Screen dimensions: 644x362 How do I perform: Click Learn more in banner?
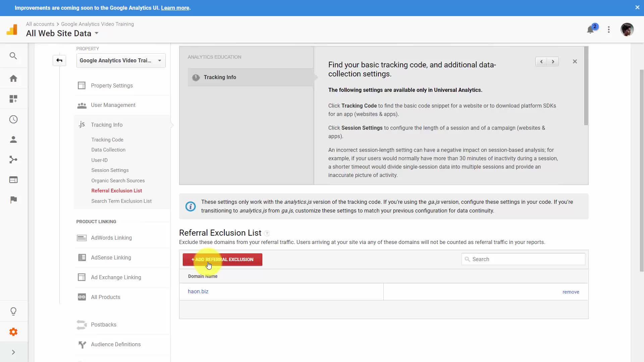[175, 8]
